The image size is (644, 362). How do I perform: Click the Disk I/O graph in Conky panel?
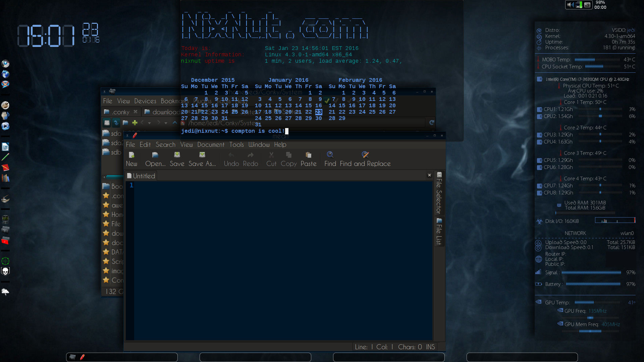[615, 220]
